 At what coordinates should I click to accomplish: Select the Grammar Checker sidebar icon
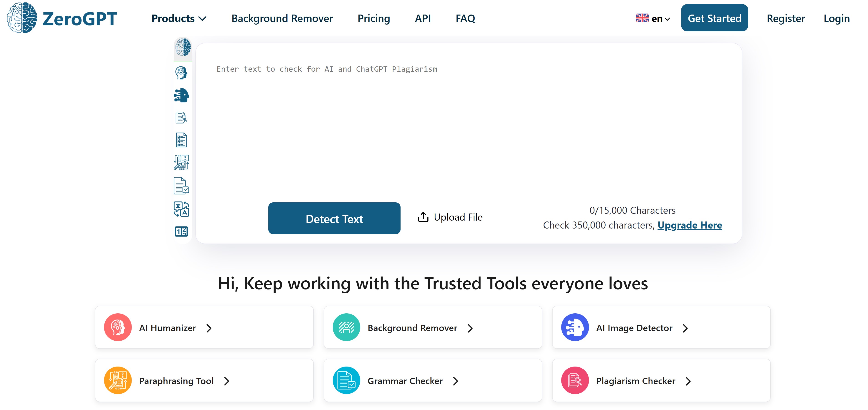(x=181, y=186)
